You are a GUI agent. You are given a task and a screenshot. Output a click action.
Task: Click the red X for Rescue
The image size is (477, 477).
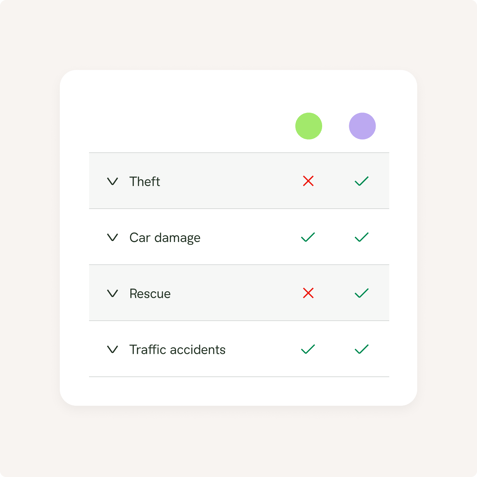tap(308, 293)
